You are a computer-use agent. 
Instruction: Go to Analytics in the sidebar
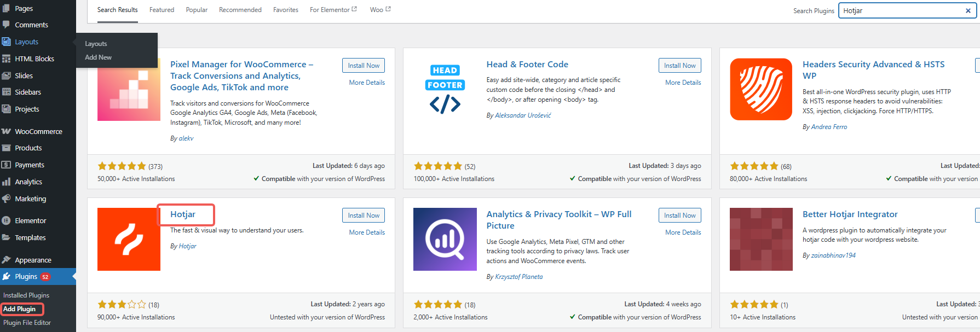click(x=28, y=182)
